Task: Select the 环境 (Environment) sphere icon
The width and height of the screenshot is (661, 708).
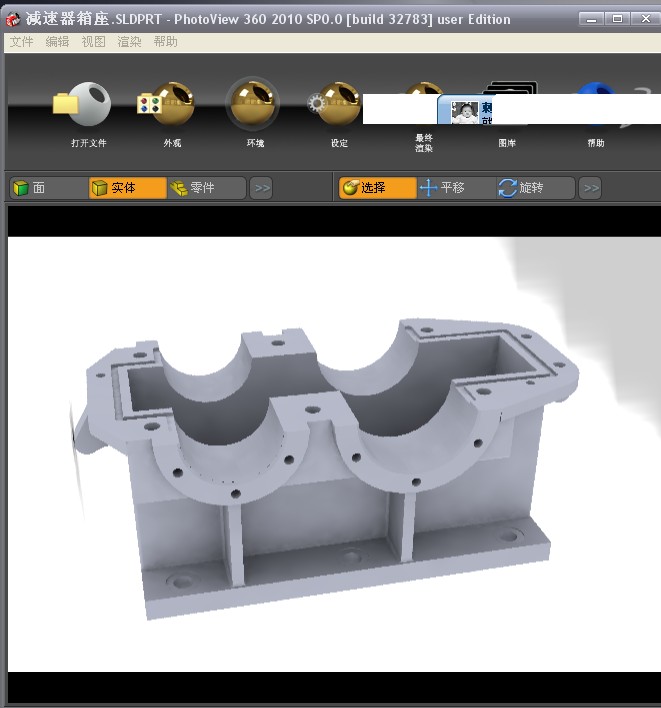Action: tap(253, 103)
